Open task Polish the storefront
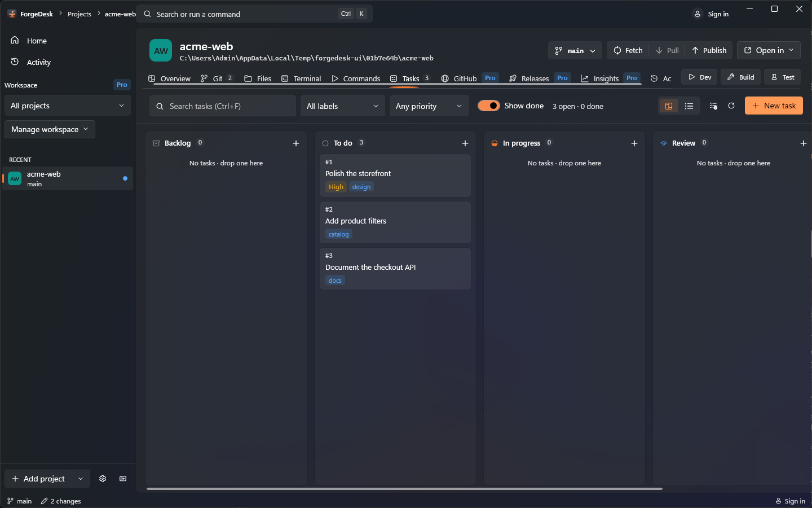 point(395,176)
